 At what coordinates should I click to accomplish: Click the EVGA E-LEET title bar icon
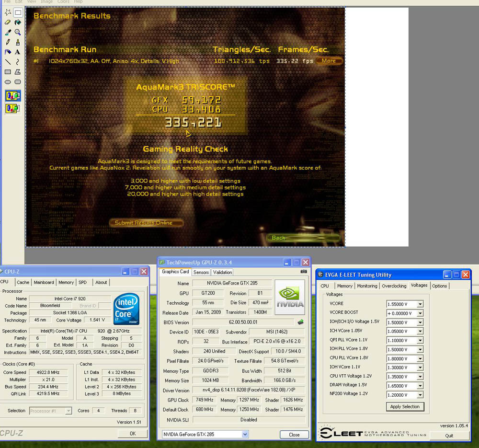tap(320, 275)
